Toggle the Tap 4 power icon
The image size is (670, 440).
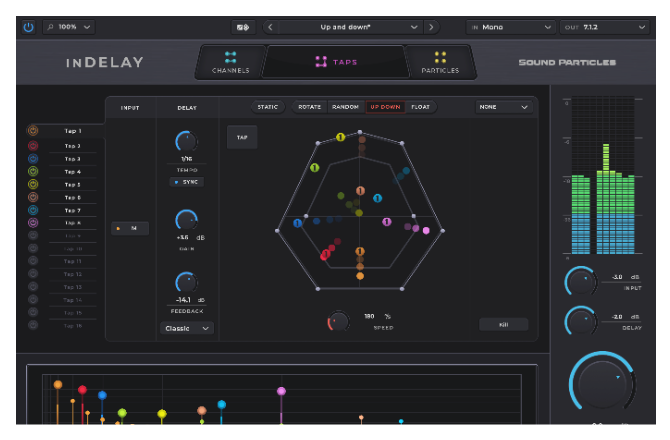33,171
